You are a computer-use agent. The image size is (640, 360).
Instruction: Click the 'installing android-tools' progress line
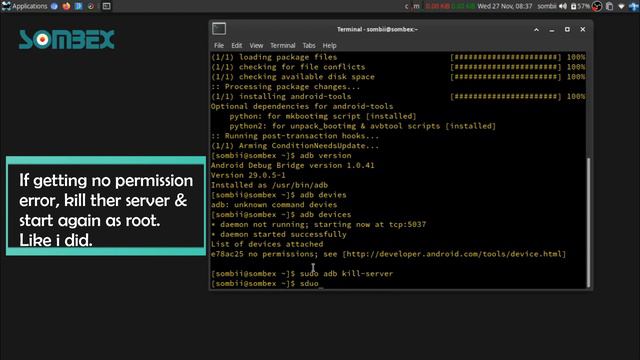[398, 96]
